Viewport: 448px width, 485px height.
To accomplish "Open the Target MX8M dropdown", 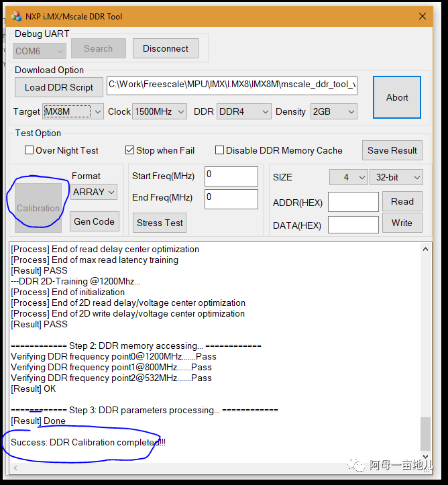I will click(x=73, y=111).
